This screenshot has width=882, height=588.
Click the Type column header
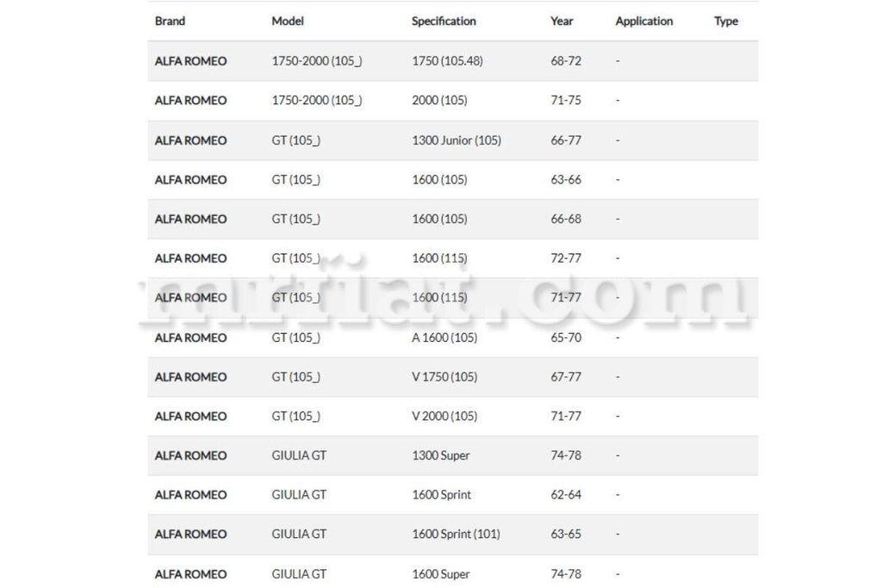725,21
